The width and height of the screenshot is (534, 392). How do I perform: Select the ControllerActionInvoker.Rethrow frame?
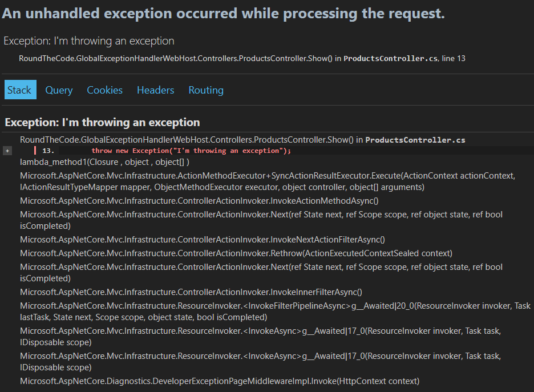click(224, 253)
